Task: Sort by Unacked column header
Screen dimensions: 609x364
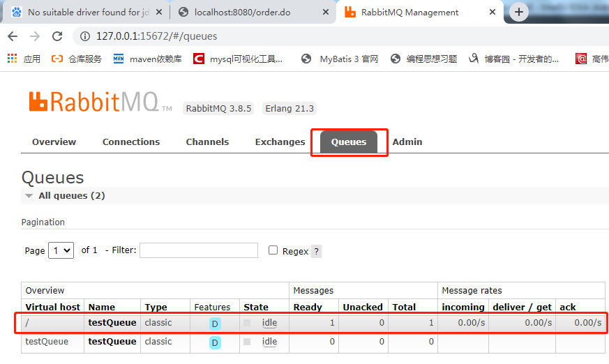Action: (x=363, y=308)
